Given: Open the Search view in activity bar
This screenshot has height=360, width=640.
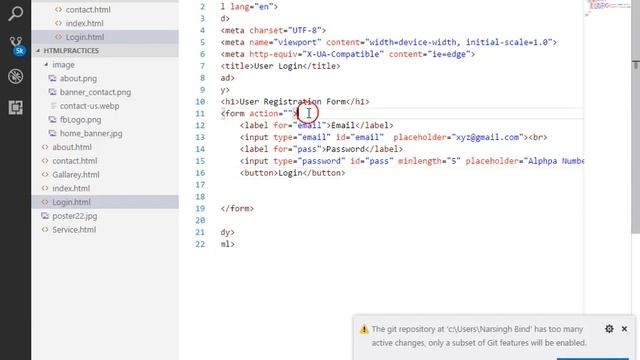Looking at the screenshot, I should pos(15,13).
